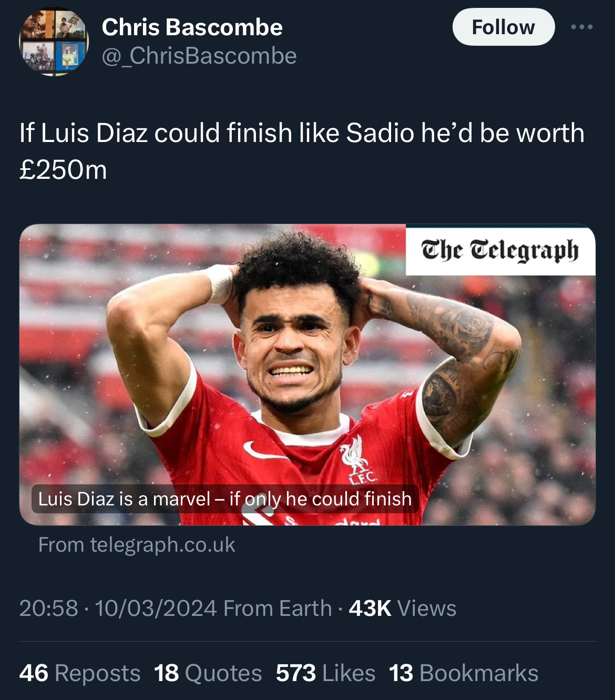Open the Chris Bascombe display name

[x=192, y=27]
